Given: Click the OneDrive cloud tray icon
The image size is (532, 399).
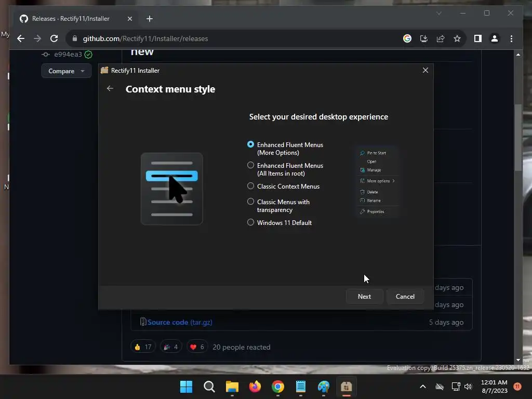Looking at the screenshot, I should 440,387.
